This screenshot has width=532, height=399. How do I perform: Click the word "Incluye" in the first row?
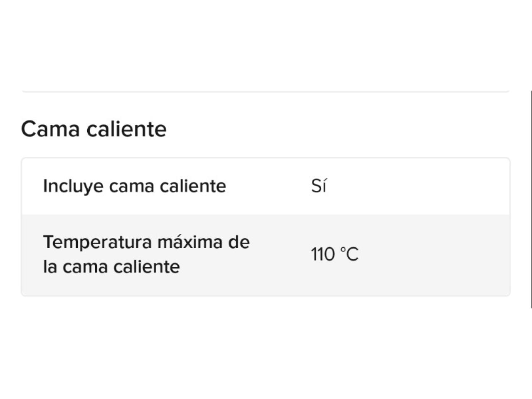click(x=73, y=186)
